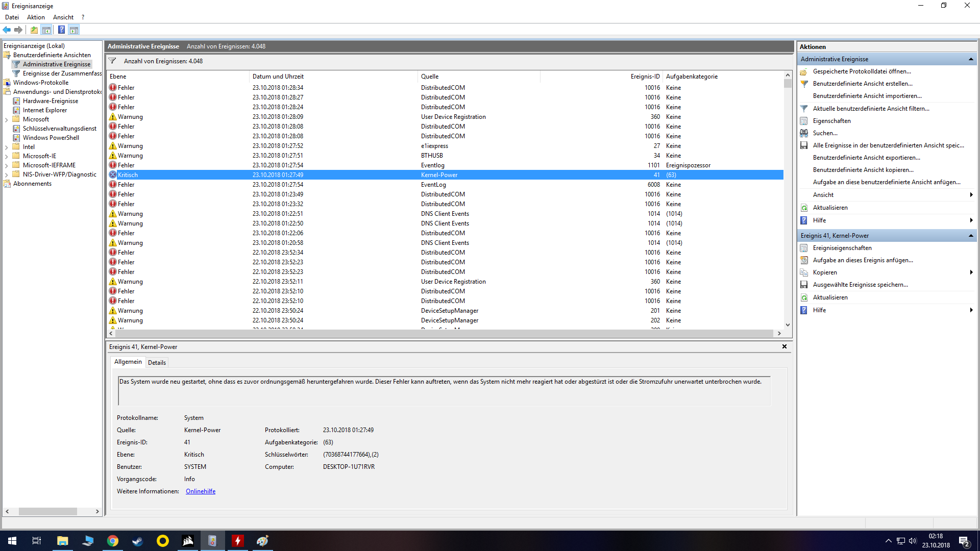Viewport: 980px width, 551px height.
Task: Click the back arrow toolbar icon
Action: coord(7,30)
